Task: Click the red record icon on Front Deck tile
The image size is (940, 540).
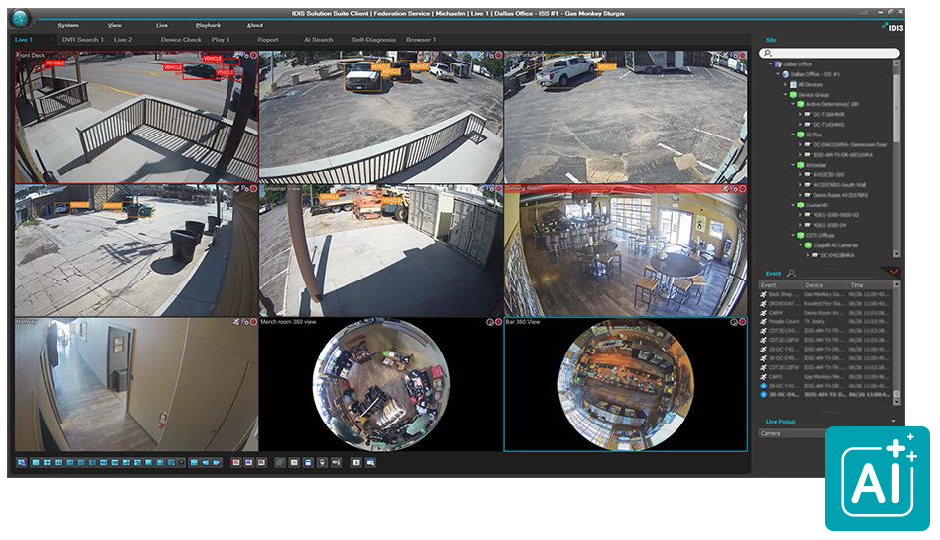Action: (254, 55)
